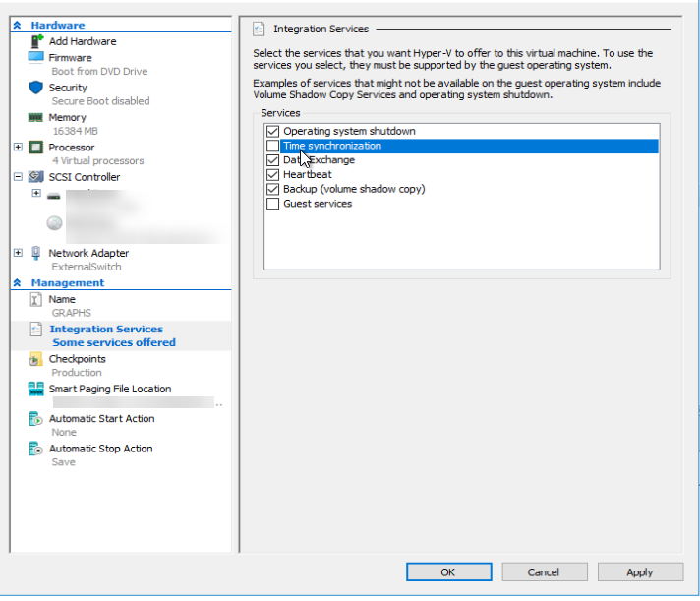
Task: Enable the Time synchronization checkbox
Action: click(272, 146)
